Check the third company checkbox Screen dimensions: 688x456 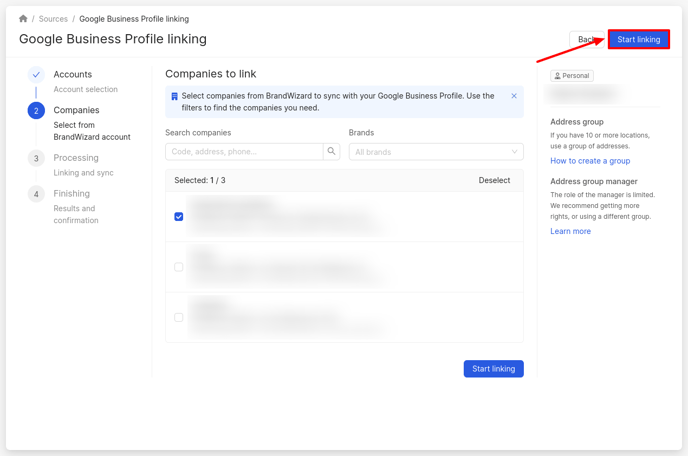(x=179, y=317)
